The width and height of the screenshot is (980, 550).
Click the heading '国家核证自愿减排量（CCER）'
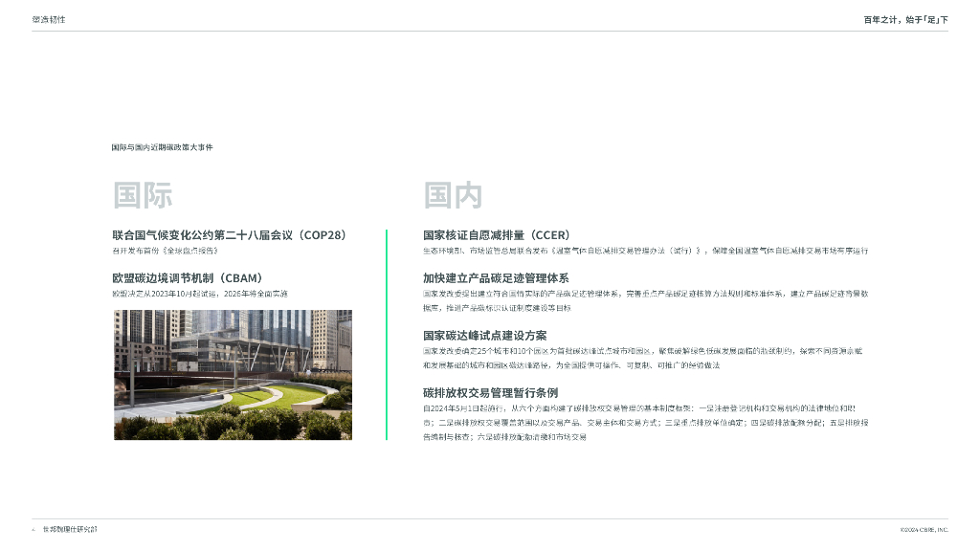point(497,235)
